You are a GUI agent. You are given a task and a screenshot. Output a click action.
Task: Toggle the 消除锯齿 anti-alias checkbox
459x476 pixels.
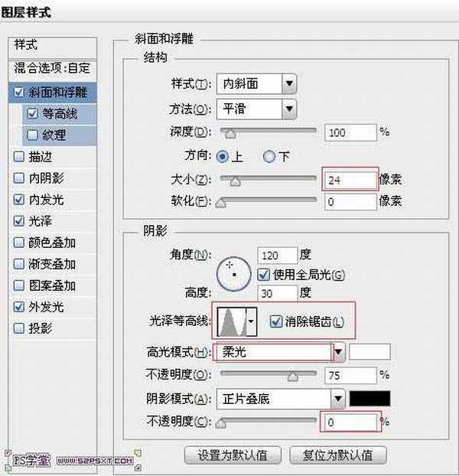tap(276, 321)
